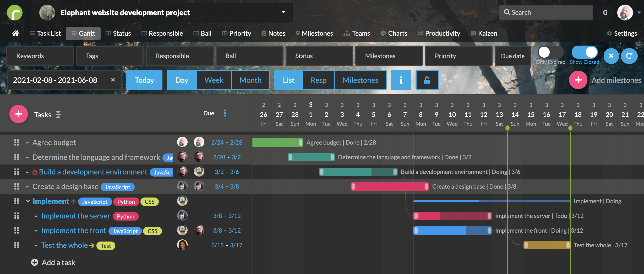Open the Tags filter dropdown
This screenshot has height=274, width=644.
110,56
